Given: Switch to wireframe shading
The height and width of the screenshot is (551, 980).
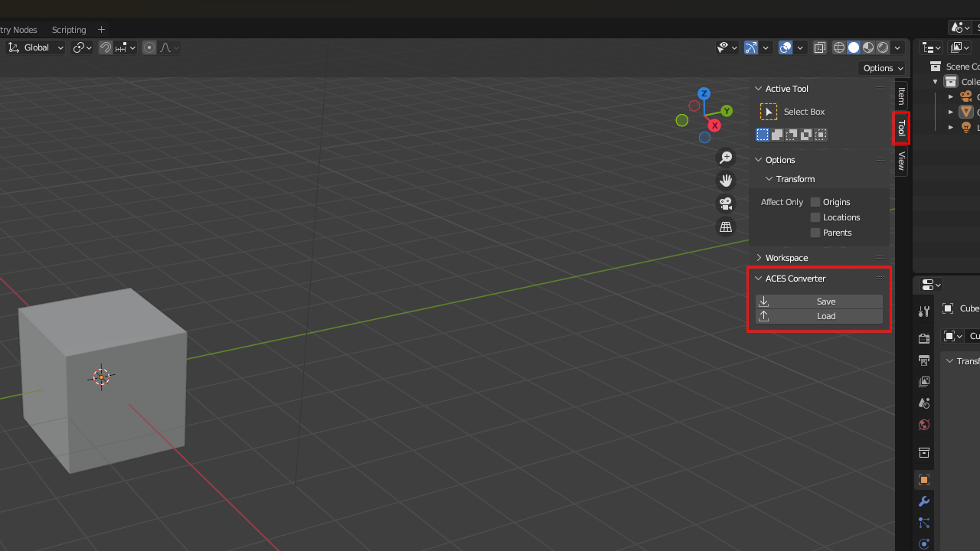Looking at the screenshot, I should click(x=839, y=47).
